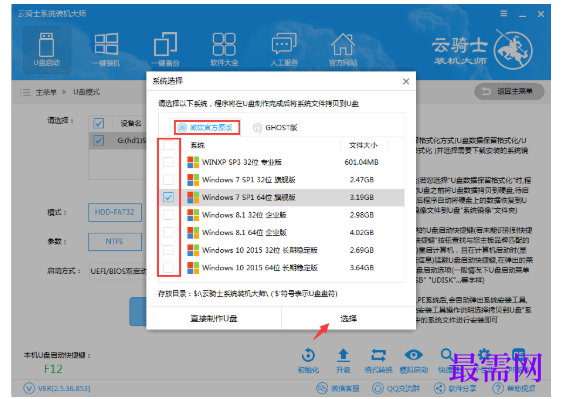
Task: Open the 一键装机 icon
Action: pos(106,50)
